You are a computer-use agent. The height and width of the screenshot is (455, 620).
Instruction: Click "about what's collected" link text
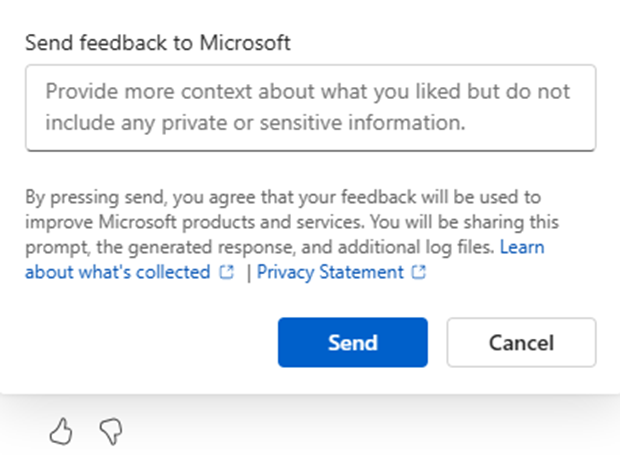(x=117, y=272)
